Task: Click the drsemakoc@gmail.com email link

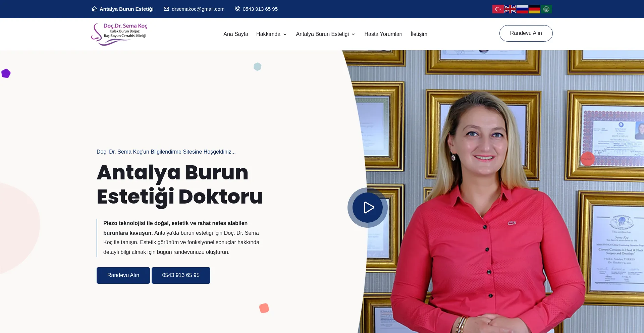Action: coord(198,9)
